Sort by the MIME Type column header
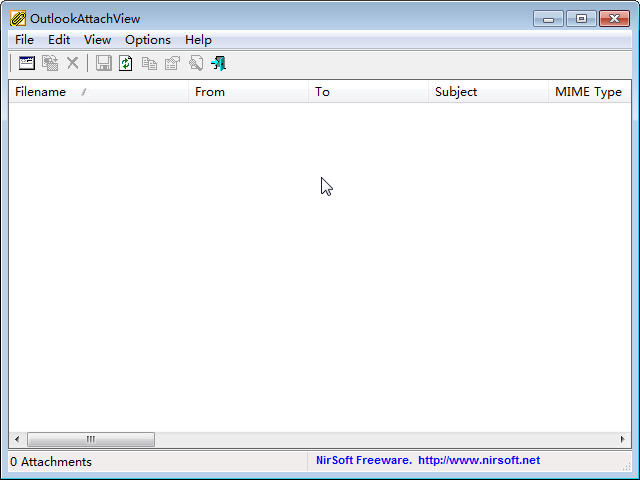Image resolution: width=640 pixels, height=480 pixels. tap(590, 92)
